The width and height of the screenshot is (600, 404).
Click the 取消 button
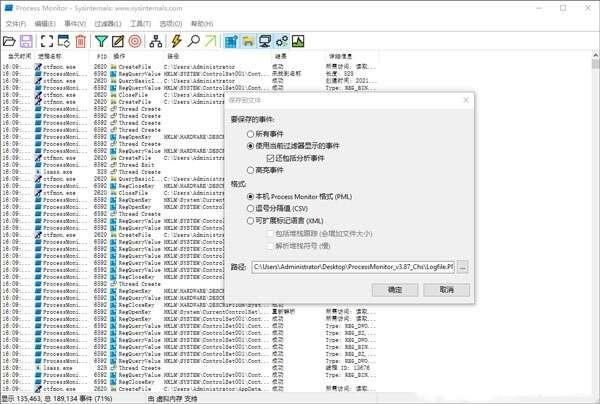tap(447, 290)
